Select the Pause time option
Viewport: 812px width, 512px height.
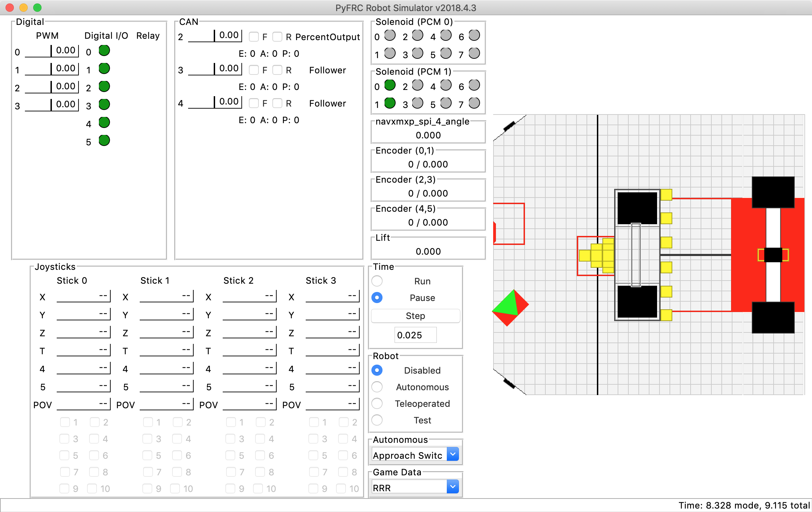pos(377,298)
